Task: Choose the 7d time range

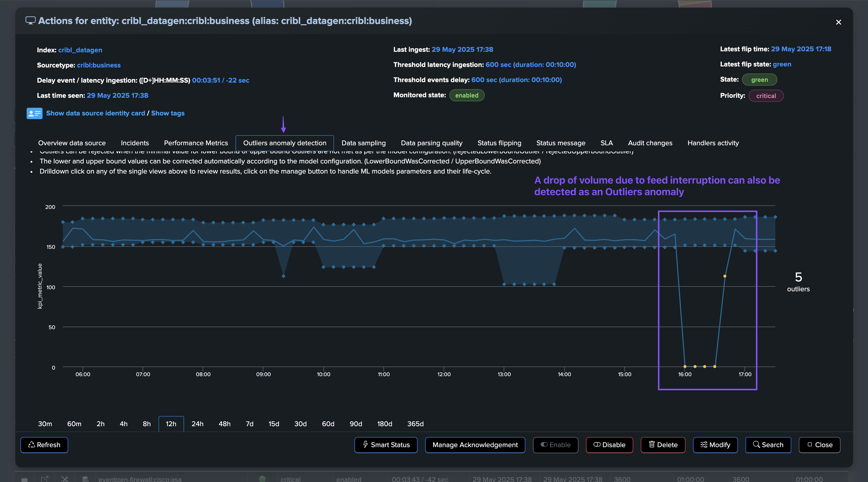Action: coord(249,424)
